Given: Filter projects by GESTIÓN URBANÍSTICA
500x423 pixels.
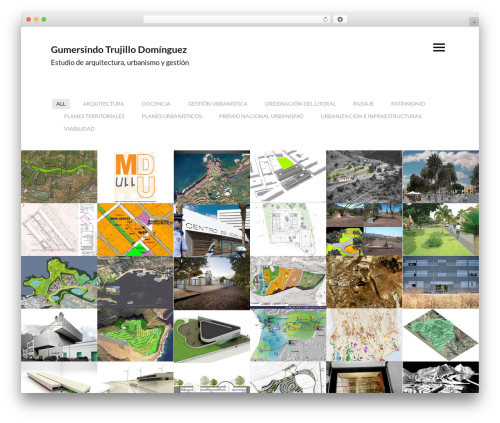Looking at the screenshot, I should 218,104.
